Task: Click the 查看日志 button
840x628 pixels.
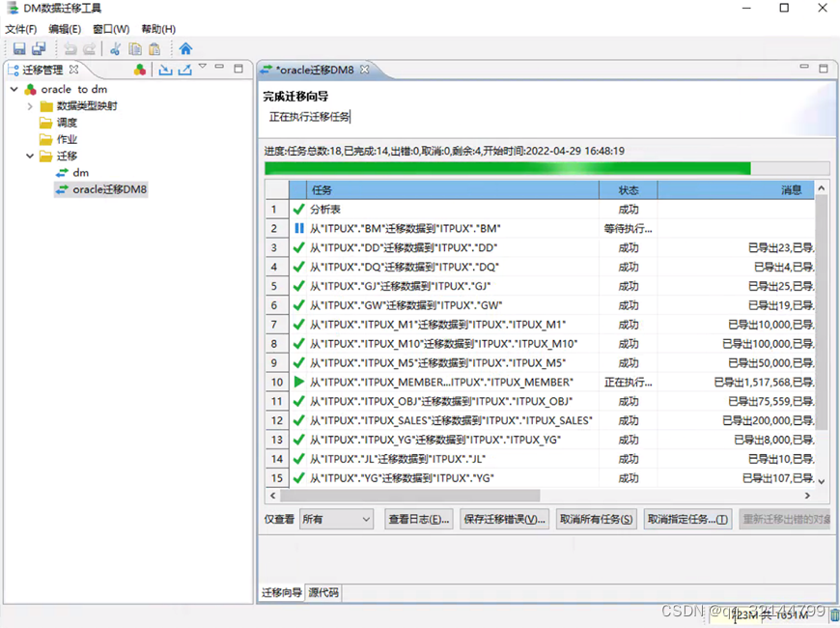Action: pos(418,519)
